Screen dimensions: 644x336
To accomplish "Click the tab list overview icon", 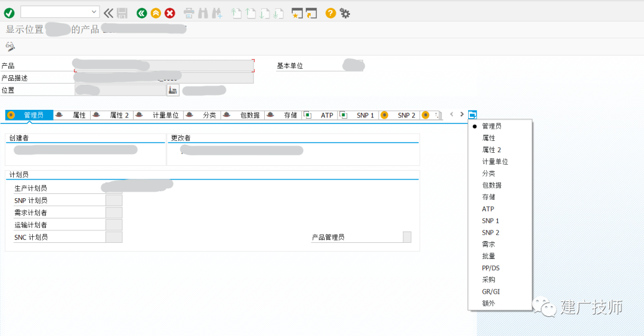I will tap(472, 115).
